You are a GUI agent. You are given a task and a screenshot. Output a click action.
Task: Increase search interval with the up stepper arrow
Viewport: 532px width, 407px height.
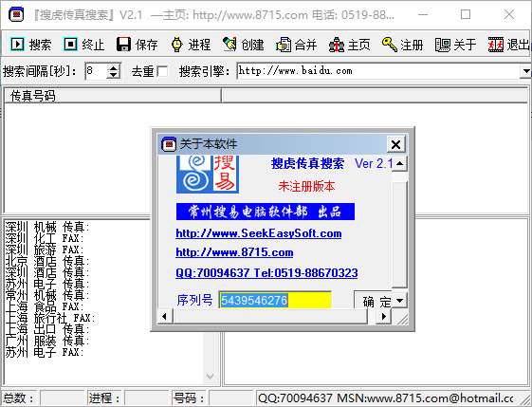point(114,67)
